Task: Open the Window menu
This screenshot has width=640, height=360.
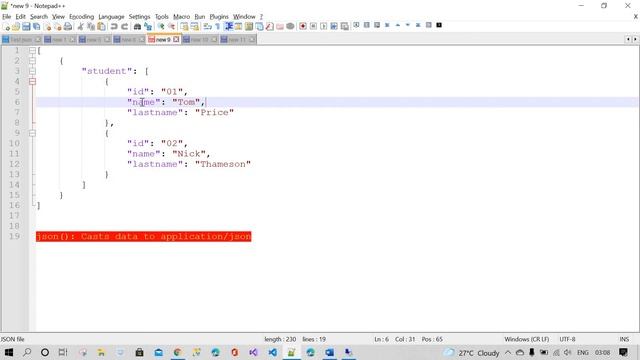Action: [x=244, y=17]
